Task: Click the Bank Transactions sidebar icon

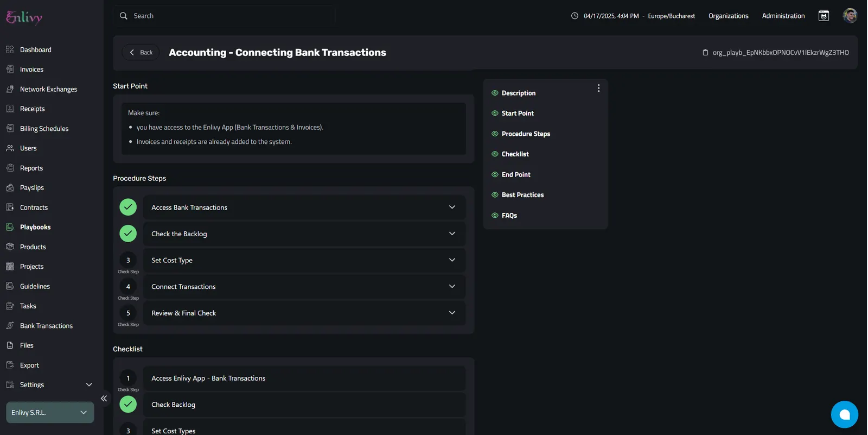Action: point(10,326)
